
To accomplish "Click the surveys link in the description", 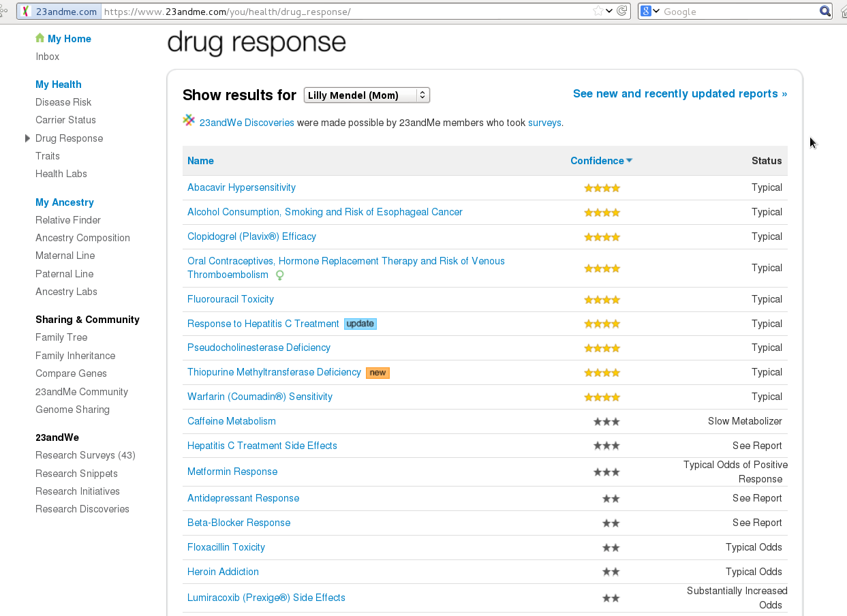I will [544, 123].
